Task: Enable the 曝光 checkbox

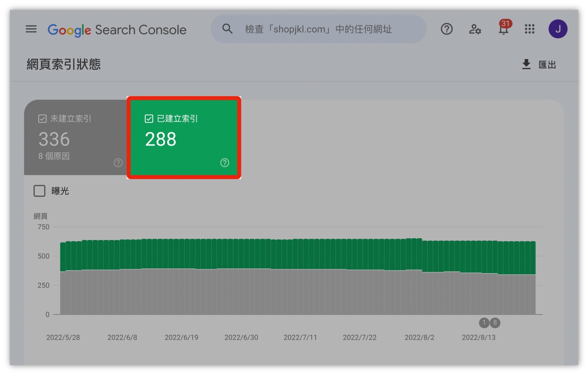Action: [40, 191]
